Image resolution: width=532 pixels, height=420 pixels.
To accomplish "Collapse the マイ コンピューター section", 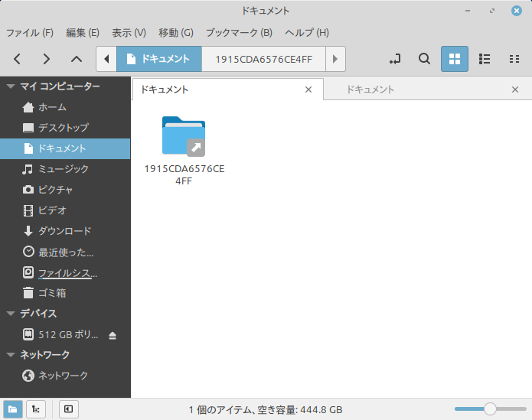I will tap(11, 86).
